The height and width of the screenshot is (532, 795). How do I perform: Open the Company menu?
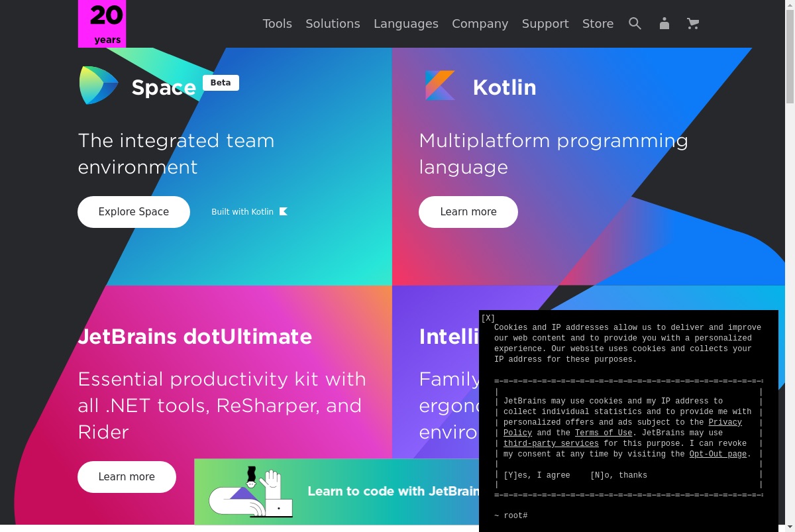[480, 24]
